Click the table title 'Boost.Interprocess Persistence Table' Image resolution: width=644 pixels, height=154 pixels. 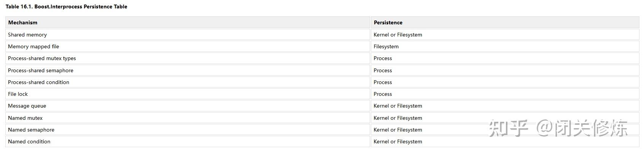[66, 6]
